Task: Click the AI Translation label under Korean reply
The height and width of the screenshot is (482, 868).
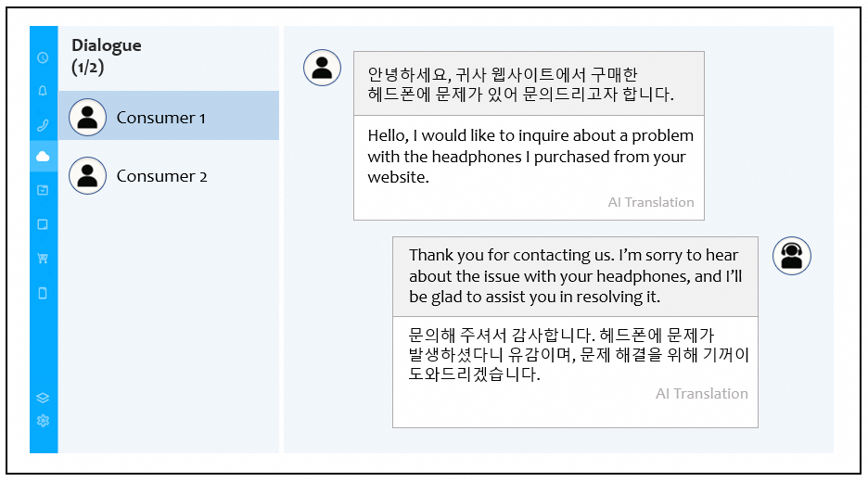Action: click(x=701, y=393)
